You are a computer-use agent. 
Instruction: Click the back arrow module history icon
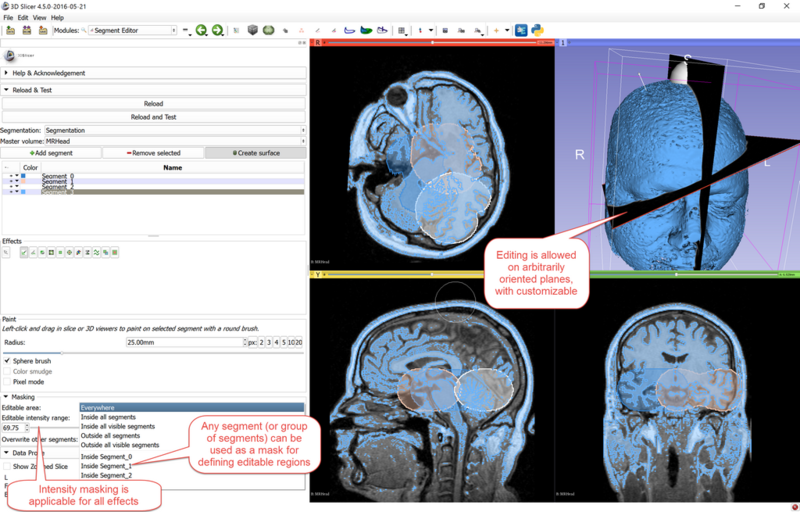click(201, 31)
